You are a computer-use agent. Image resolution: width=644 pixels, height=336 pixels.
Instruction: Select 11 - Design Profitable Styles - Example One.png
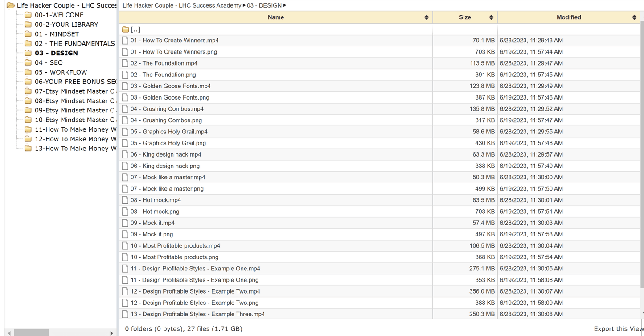click(x=195, y=280)
